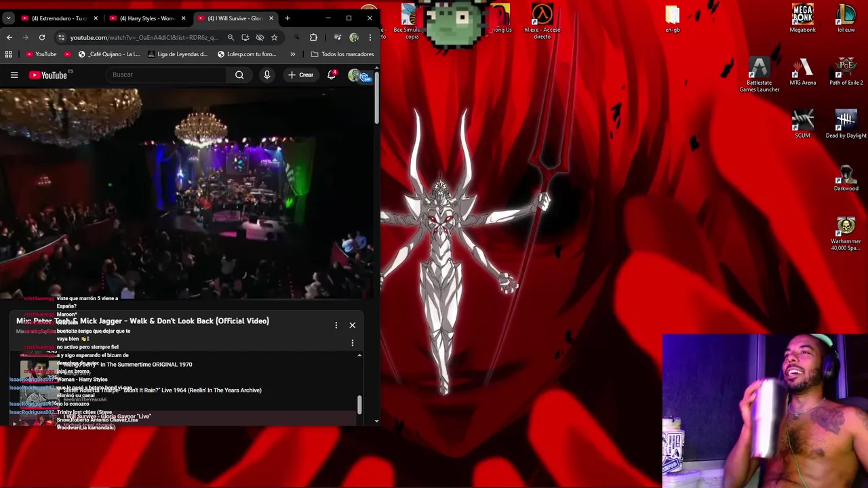Open Todos los marcadores folder
The width and height of the screenshot is (868, 488).
coord(342,54)
